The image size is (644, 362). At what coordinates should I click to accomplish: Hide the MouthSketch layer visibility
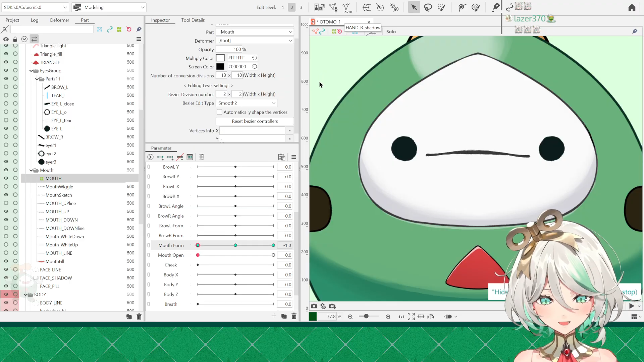tap(6, 195)
